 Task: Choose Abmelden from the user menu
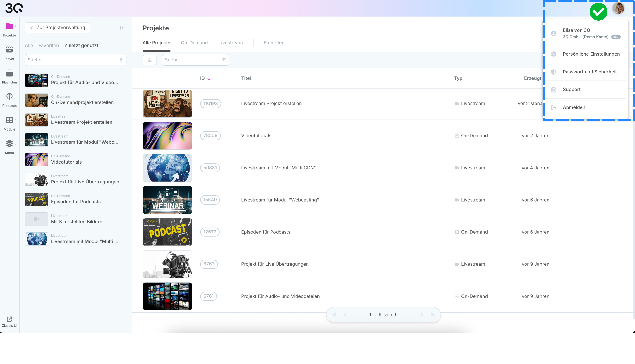tap(574, 107)
